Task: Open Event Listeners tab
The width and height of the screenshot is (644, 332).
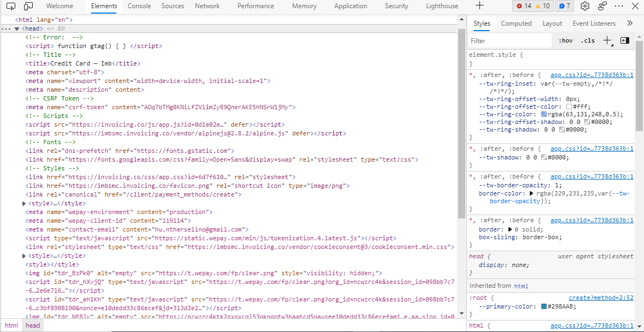Action: click(594, 23)
